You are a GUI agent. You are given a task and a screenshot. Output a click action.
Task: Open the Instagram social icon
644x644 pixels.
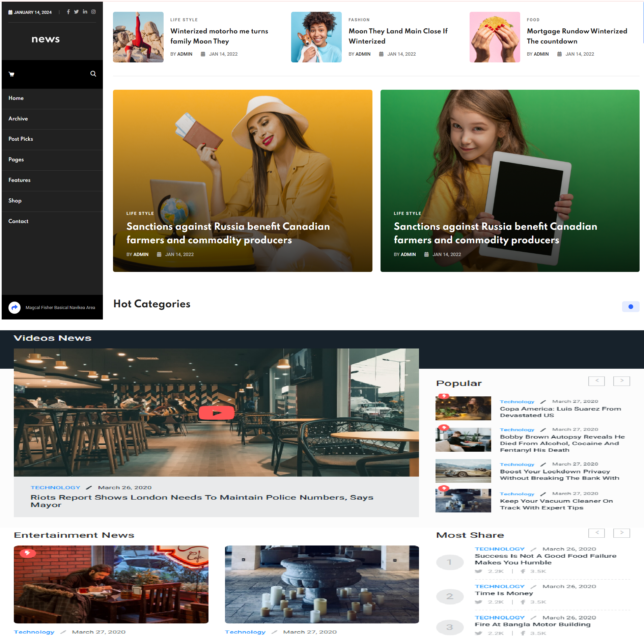[x=93, y=11]
